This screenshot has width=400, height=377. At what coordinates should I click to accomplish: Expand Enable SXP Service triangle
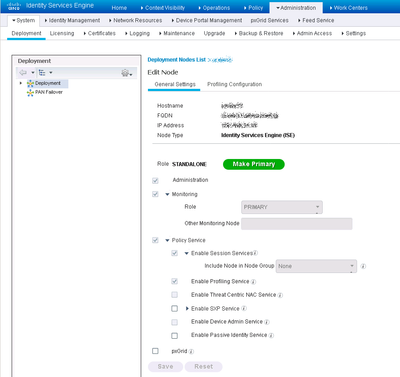[187, 308]
